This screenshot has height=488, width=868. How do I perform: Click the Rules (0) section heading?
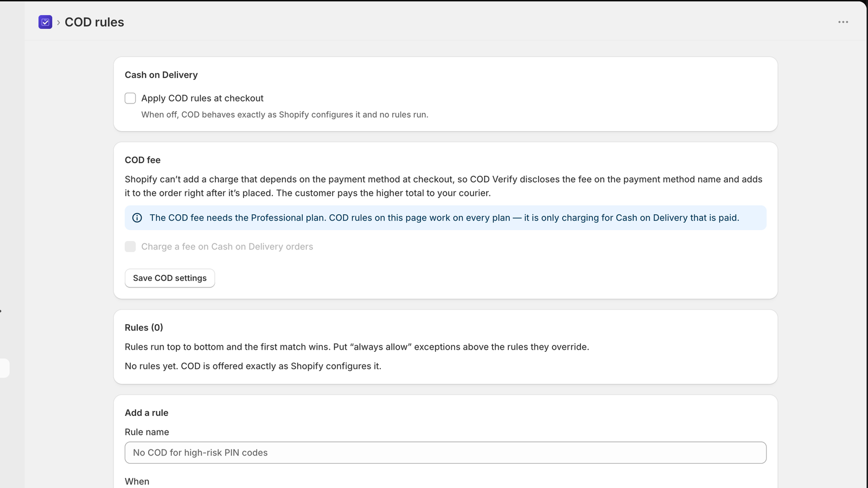[x=144, y=328]
